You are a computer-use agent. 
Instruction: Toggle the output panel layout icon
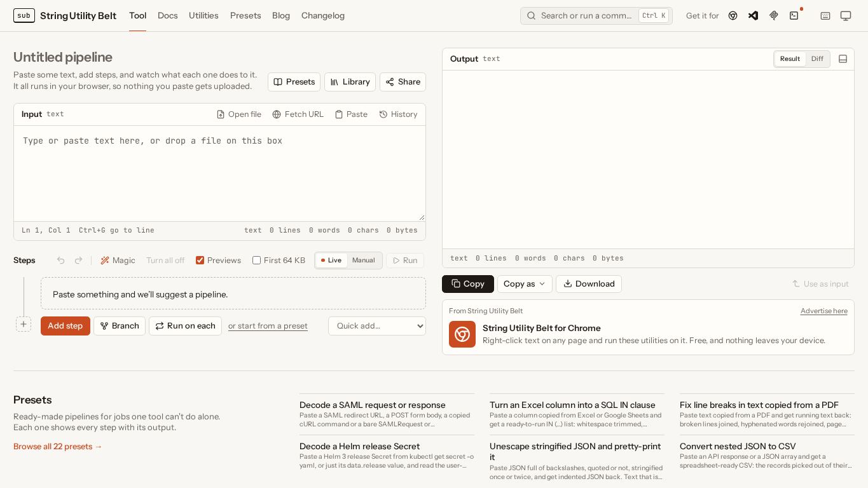pyautogui.click(x=843, y=59)
